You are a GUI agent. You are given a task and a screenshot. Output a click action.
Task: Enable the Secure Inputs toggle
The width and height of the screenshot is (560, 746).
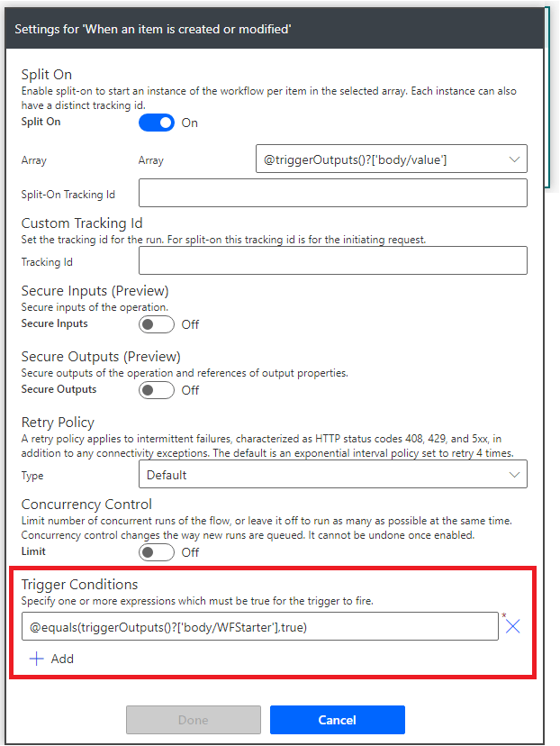tap(157, 324)
